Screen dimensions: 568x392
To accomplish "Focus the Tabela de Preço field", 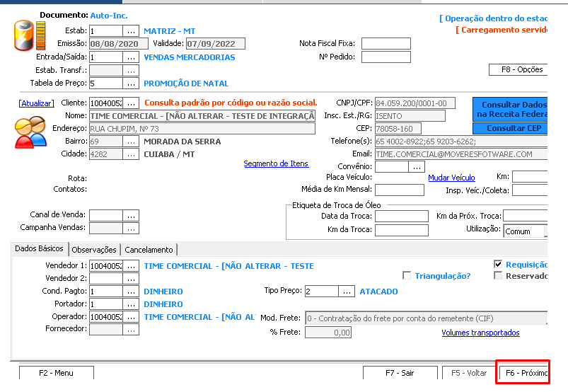I will pos(106,83).
